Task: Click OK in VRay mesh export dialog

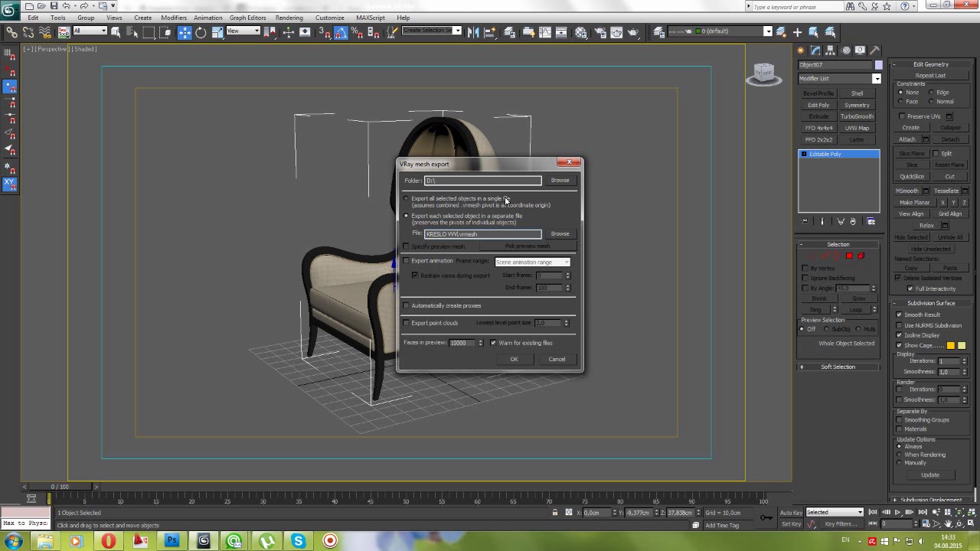Action: tap(514, 359)
